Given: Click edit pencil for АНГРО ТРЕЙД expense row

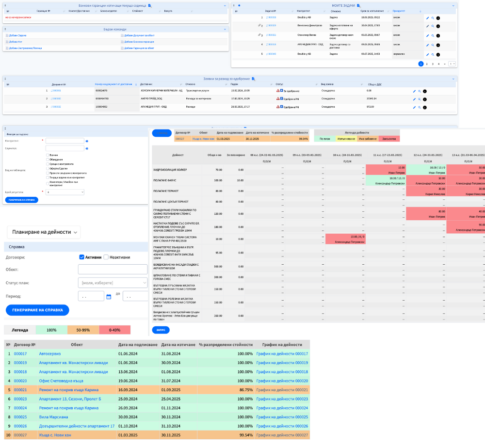Looking at the screenshot, I should [x=414, y=99].
